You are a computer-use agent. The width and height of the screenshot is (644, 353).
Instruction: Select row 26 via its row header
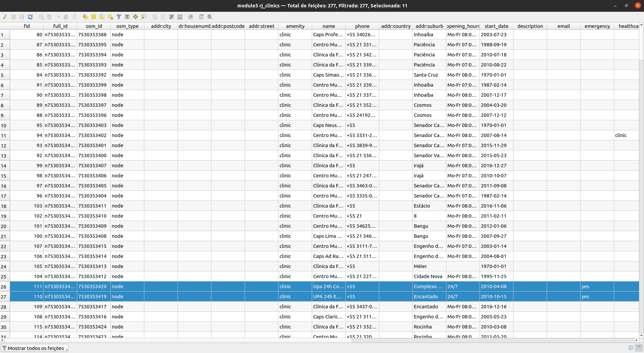point(5,286)
